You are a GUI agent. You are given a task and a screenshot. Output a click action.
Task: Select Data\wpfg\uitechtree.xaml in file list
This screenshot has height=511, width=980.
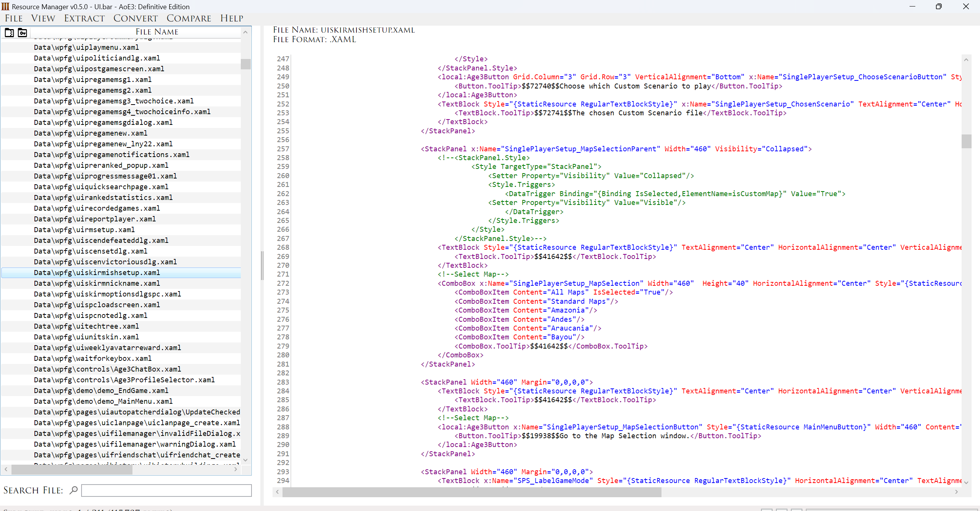(x=86, y=326)
